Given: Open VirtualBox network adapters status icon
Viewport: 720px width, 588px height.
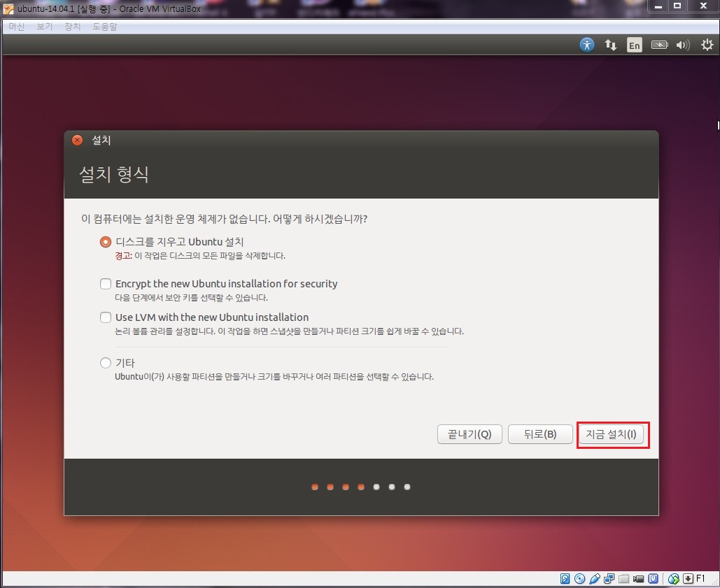Looking at the screenshot, I should [609, 579].
